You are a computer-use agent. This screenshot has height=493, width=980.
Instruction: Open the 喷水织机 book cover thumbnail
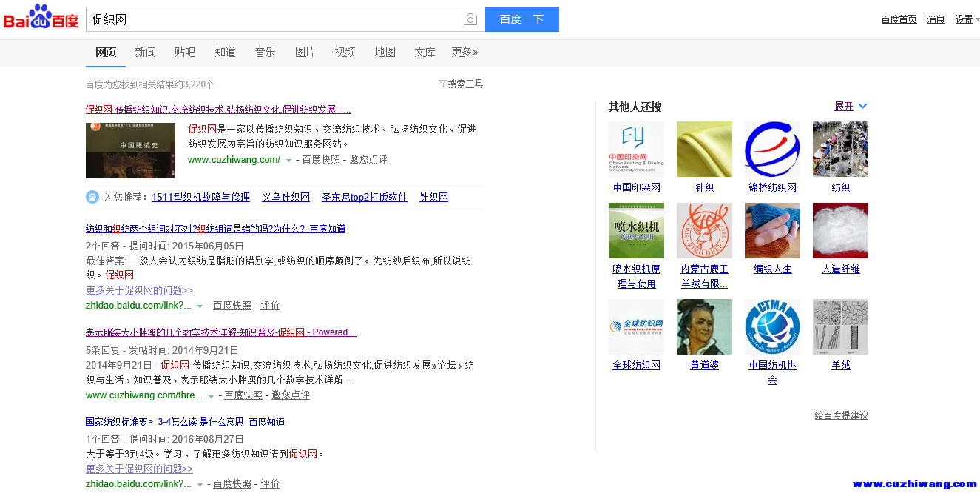click(x=636, y=230)
